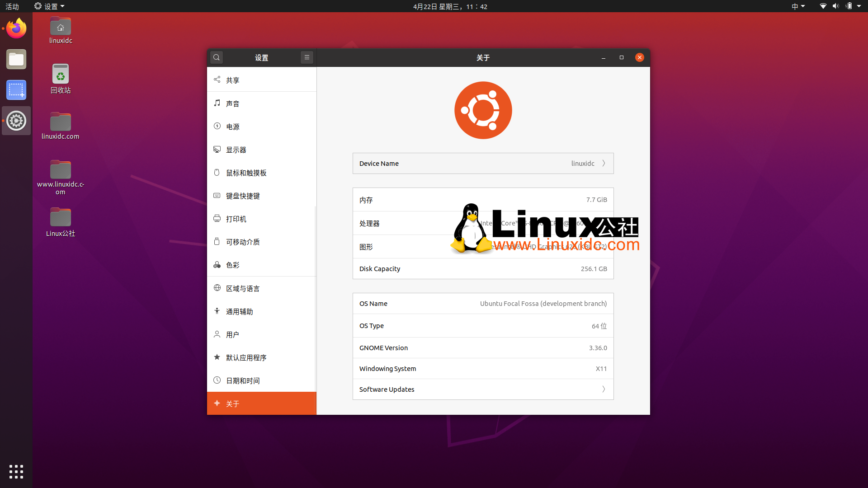Open Software Updates row arrow
The width and height of the screenshot is (868, 488).
tap(604, 389)
